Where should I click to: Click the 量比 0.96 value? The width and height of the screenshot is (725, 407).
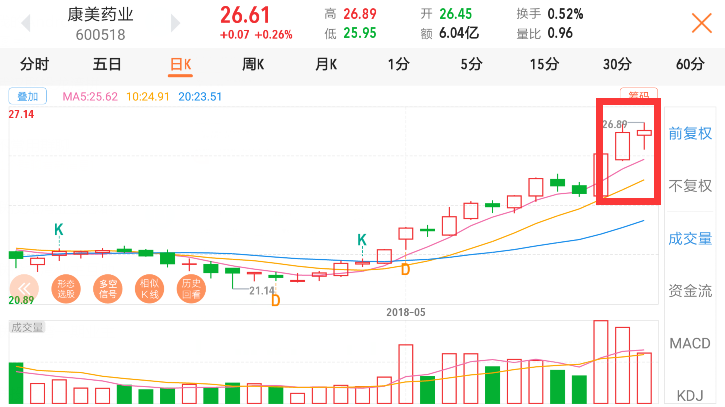(560, 33)
